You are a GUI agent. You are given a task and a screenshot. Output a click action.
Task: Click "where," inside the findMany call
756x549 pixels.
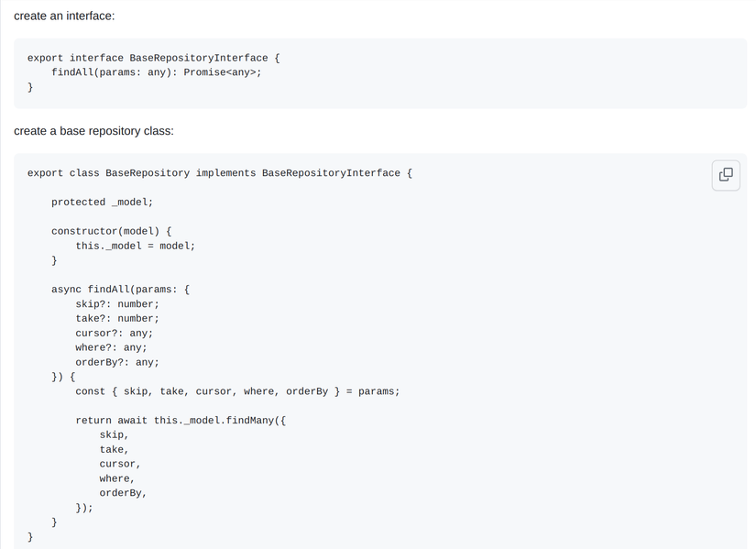click(117, 478)
